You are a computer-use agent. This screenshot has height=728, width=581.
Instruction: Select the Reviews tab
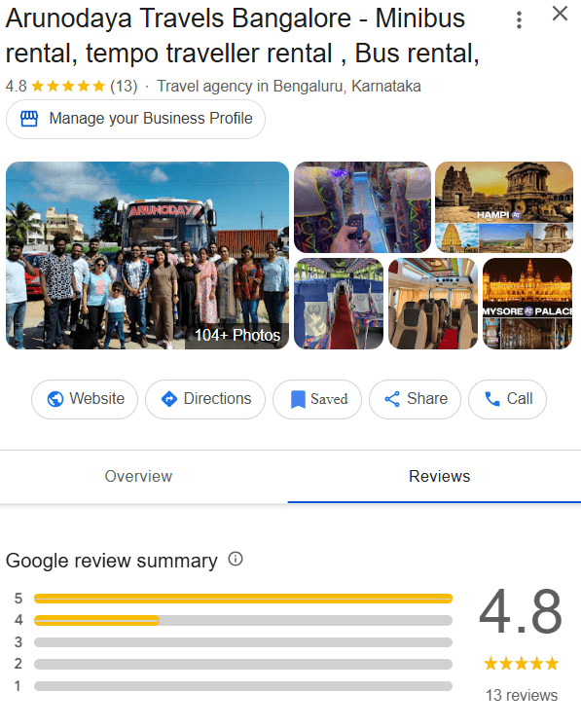pos(439,476)
